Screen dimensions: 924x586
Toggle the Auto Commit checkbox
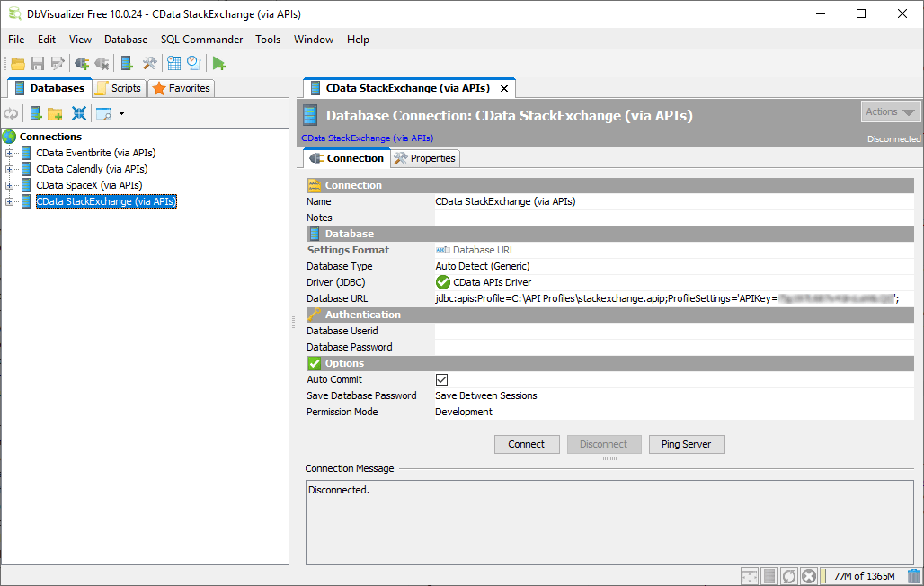click(x=441, y=380)
